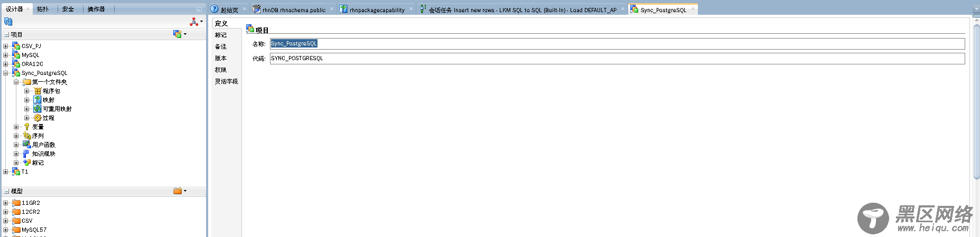Open the 会话任务 Insert new rows tab

522,10
